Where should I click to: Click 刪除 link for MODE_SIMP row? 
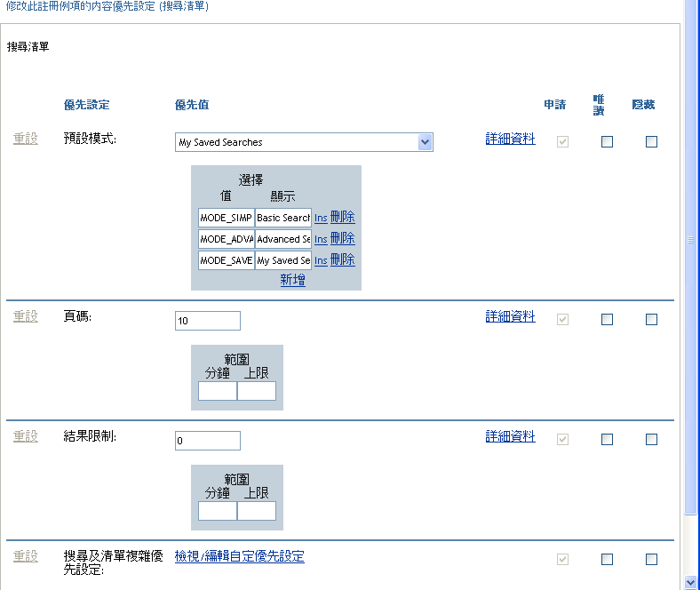pyautogui.click(x=342, y=217)
